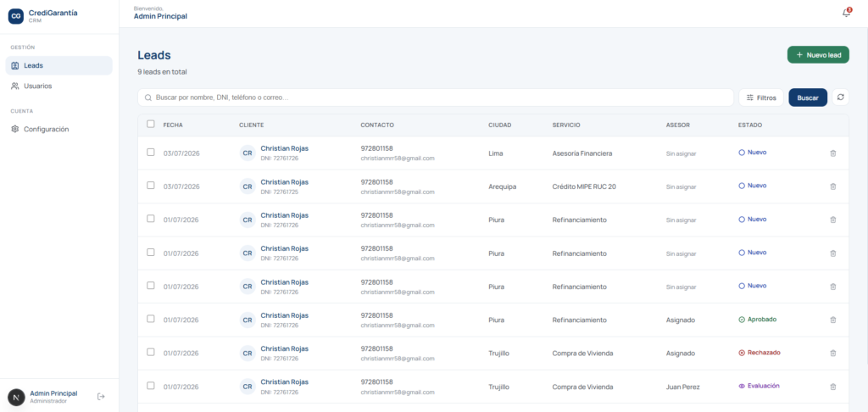Screen dimensions: 868x412
Task: Click the Nuevo status in the Lima row
Action: coord(753,153)
